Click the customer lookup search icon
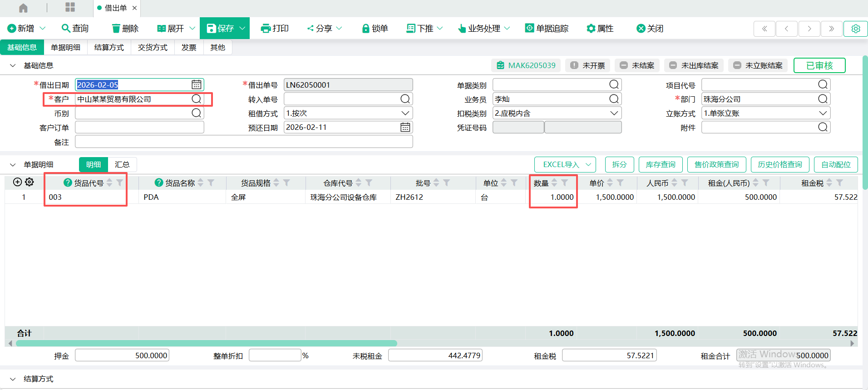The image size is (868, 390). pos(196,99)
